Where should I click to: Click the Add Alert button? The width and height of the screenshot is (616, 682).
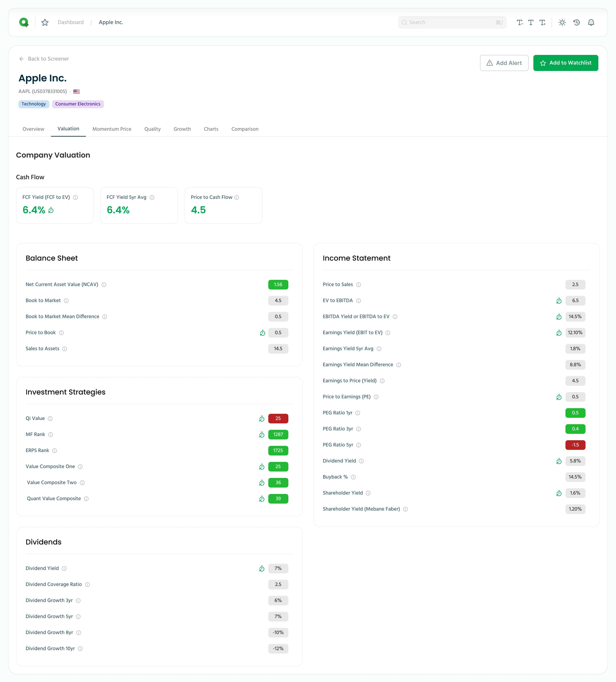tap(504, 63)
